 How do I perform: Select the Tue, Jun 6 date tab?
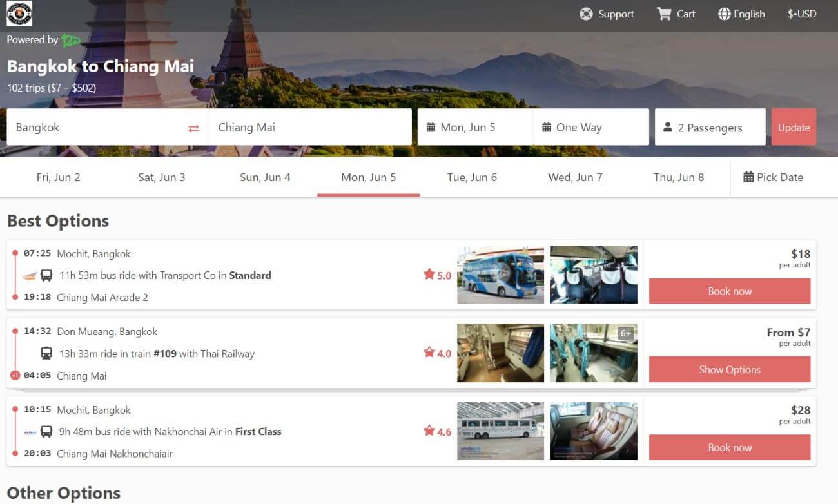[x=472, y=177]
